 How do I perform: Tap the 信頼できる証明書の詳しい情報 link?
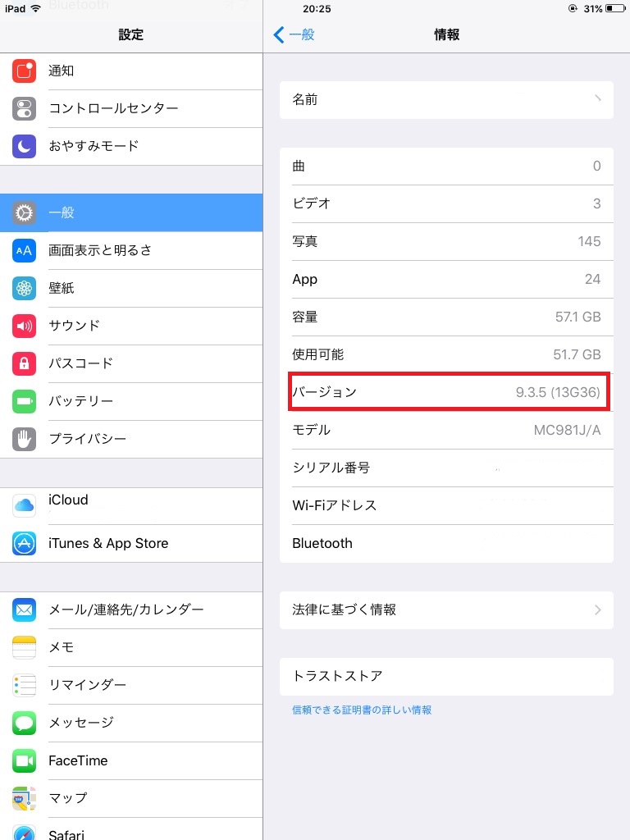point(362,710)
